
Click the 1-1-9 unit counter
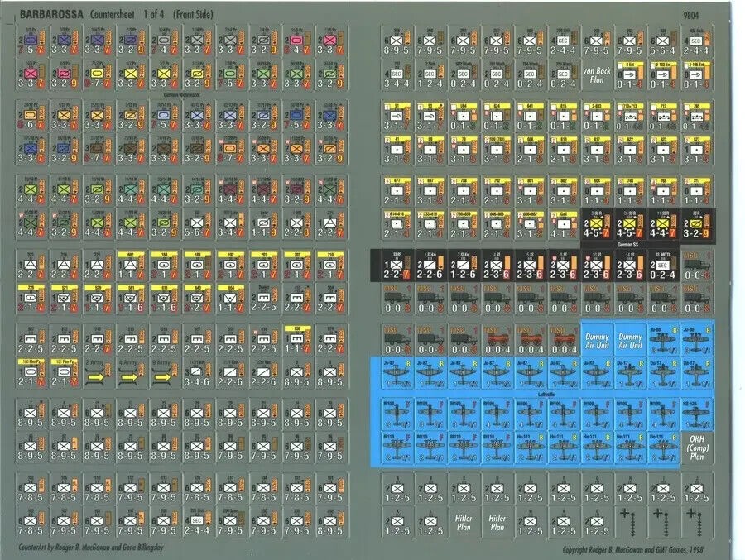pyautogui.click(x=263, y=225)
